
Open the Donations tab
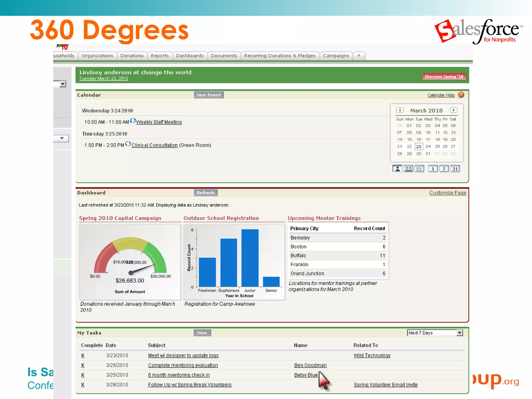(132, 56)
